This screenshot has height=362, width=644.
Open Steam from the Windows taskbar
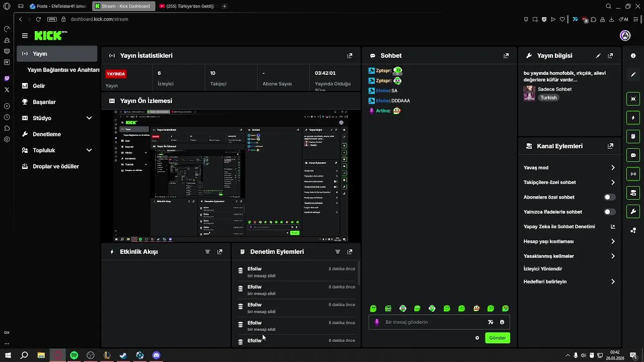[x=123, y=355]
